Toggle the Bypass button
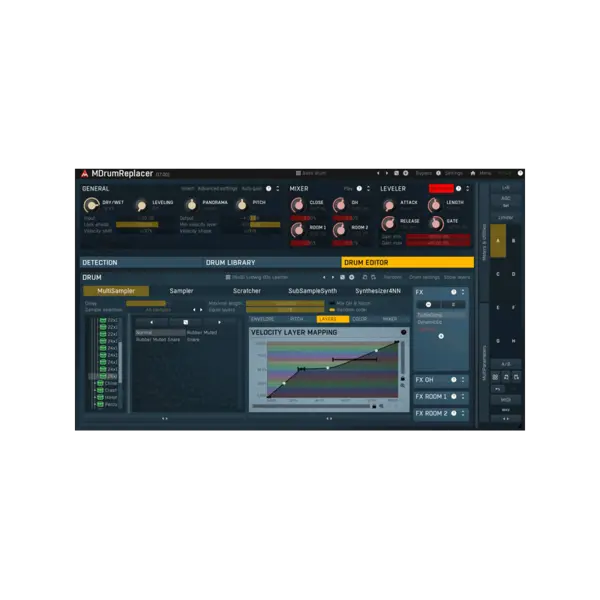This screenshot has height=600, width=600. [x=424, y=173]
